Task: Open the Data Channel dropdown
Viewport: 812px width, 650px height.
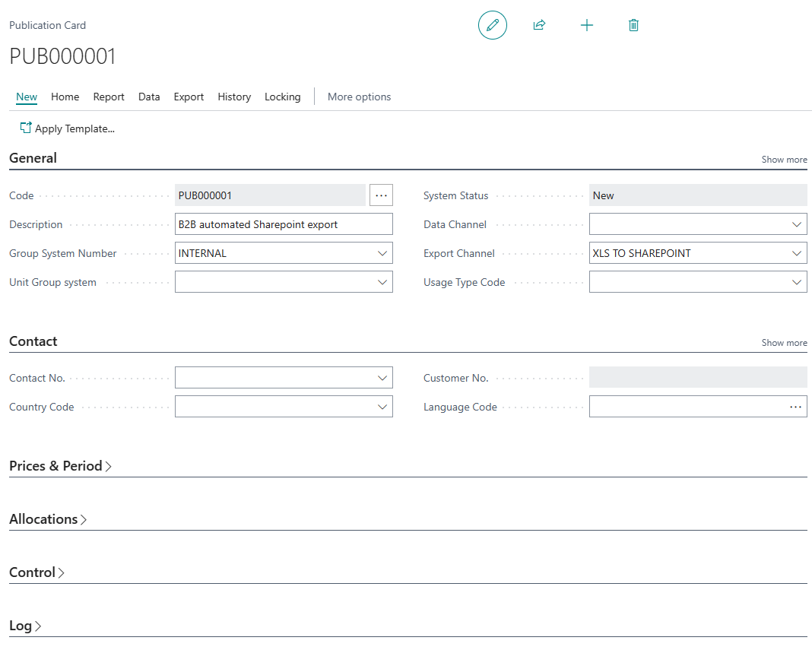Action: (x=796, y=224)
